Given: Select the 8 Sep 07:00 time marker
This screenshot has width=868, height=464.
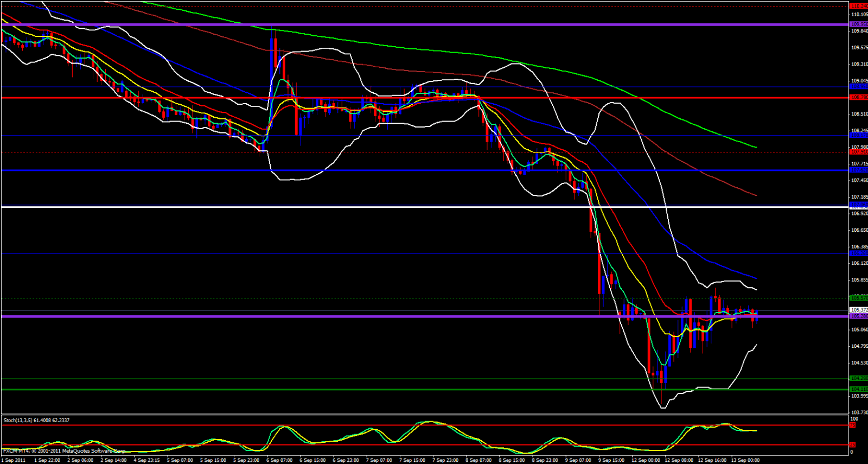Looking at the screenshot, I should click(478, 460).
